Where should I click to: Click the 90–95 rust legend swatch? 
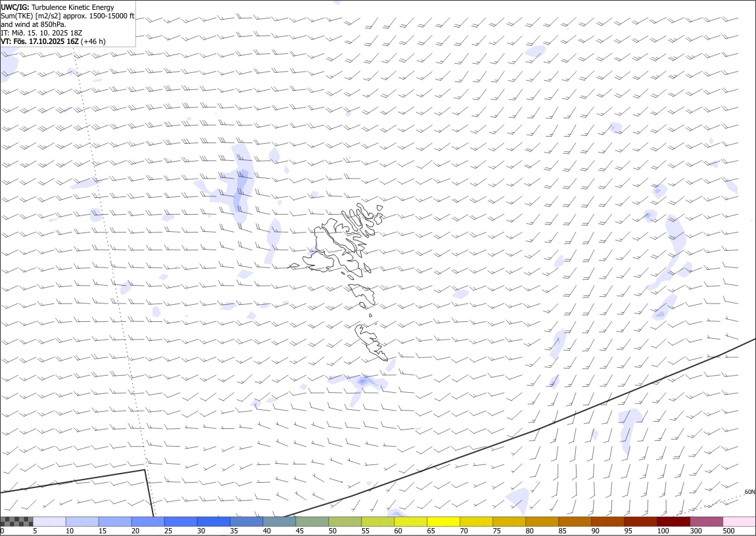pos(607,522)
